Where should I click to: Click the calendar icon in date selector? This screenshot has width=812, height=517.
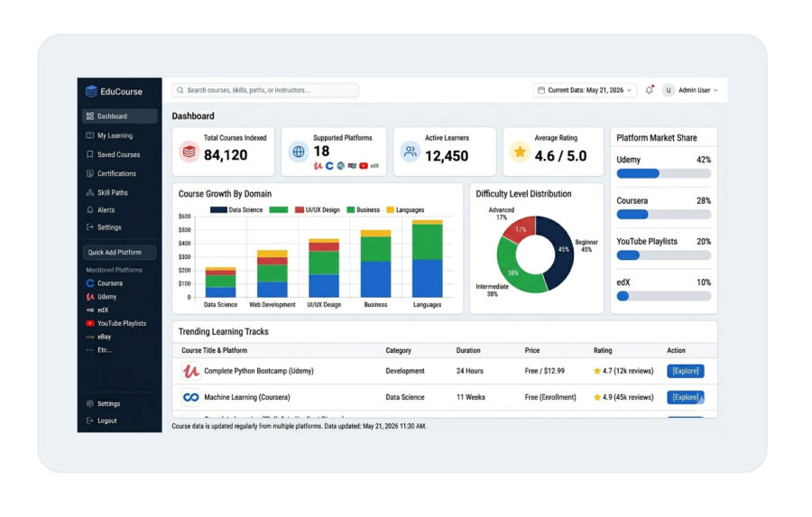point(541,90)
